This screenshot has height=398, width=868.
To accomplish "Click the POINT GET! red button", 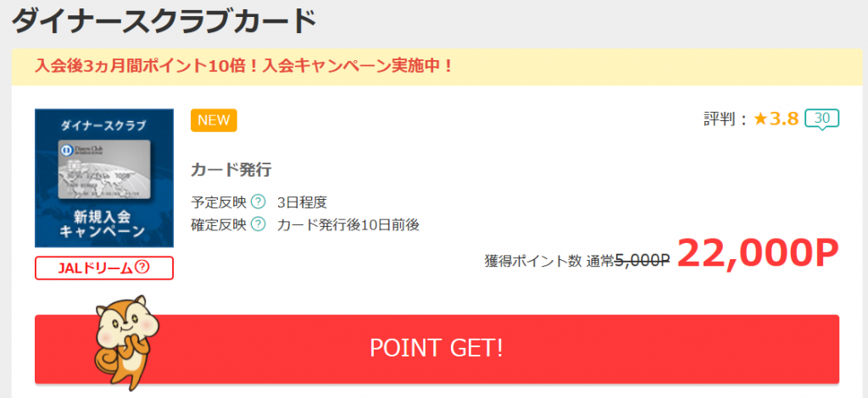I will pos(437,349).
